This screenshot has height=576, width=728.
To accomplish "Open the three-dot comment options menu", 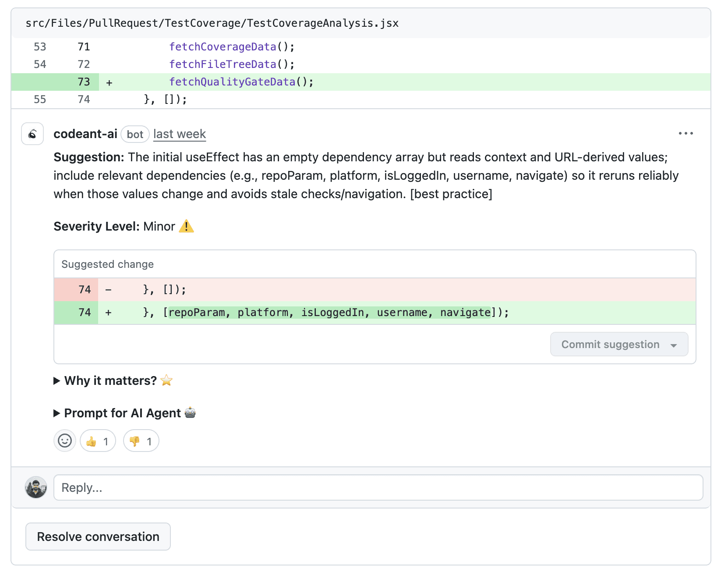I will click(686, 133).
